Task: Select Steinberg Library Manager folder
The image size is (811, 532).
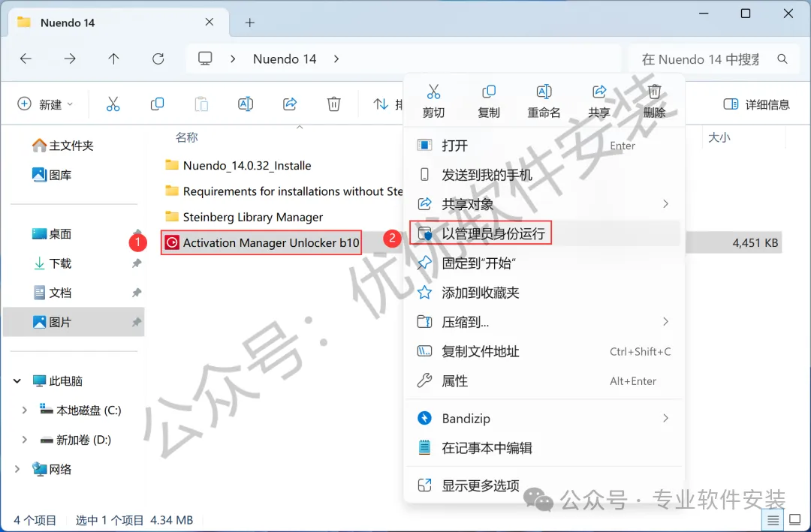Action: point(244,217)
